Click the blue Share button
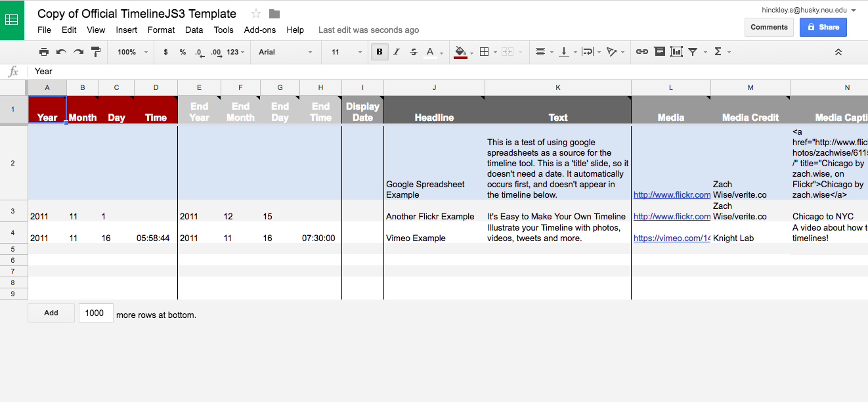The image size is (868, 402). pyautogui.click(x=823, y=27)
